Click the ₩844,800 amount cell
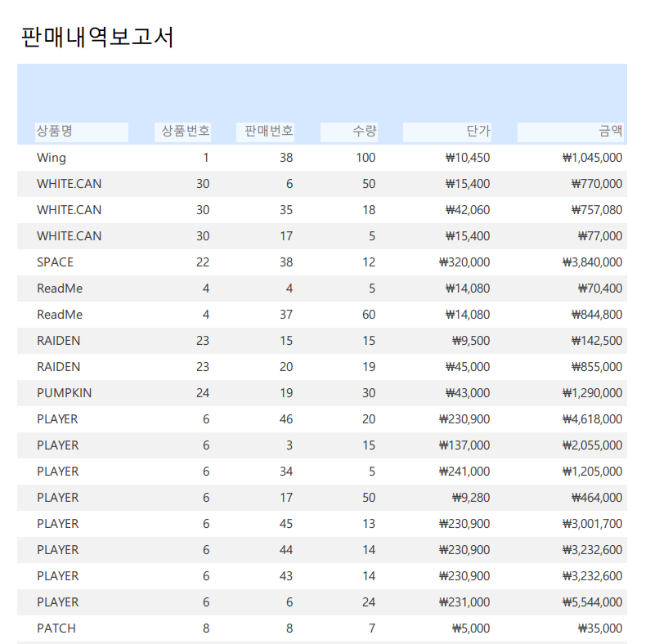 pyautogui.click(x=597, y=315)
